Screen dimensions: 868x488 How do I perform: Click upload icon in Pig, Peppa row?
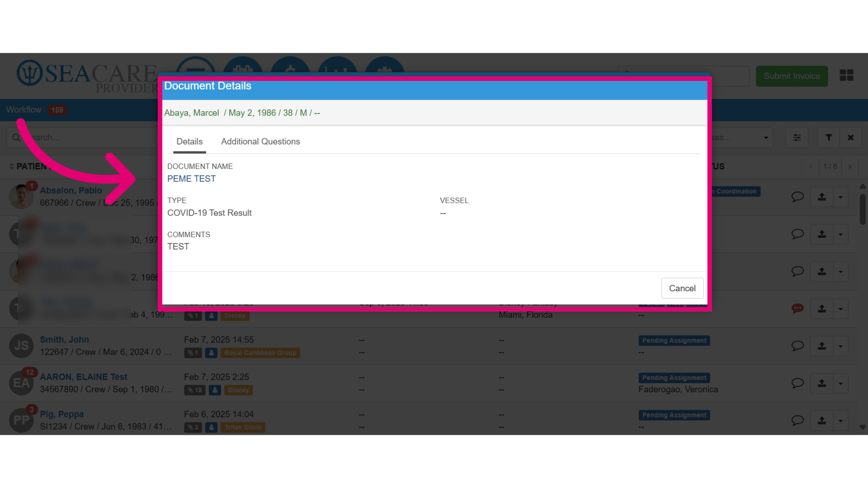coord(822,421)
